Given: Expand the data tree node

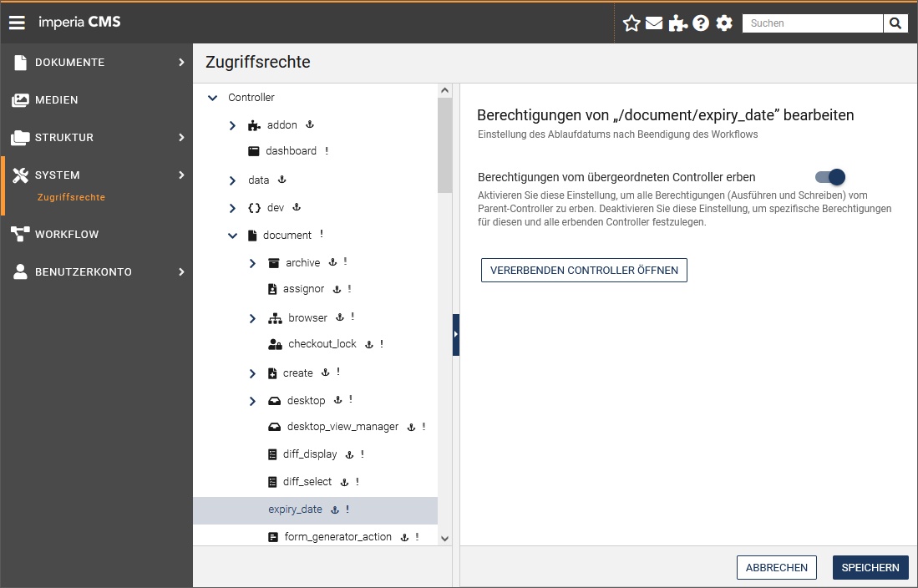Looking at the screenshot, I should coord(232,180).
